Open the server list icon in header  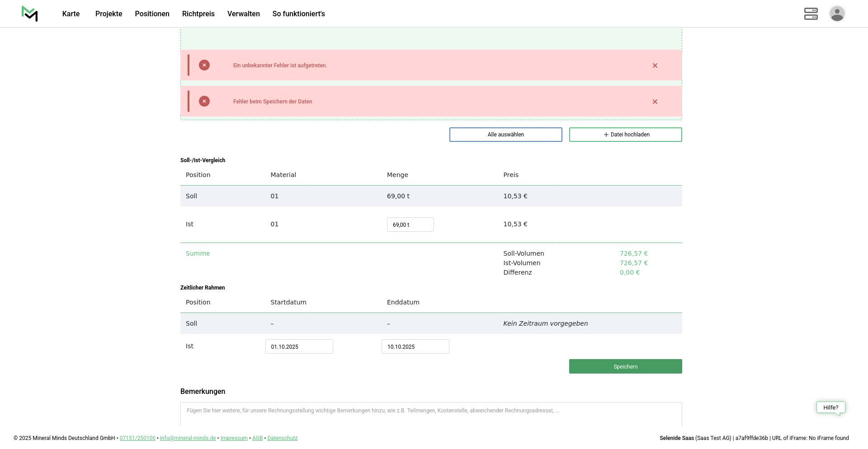(x=811, y=14)
